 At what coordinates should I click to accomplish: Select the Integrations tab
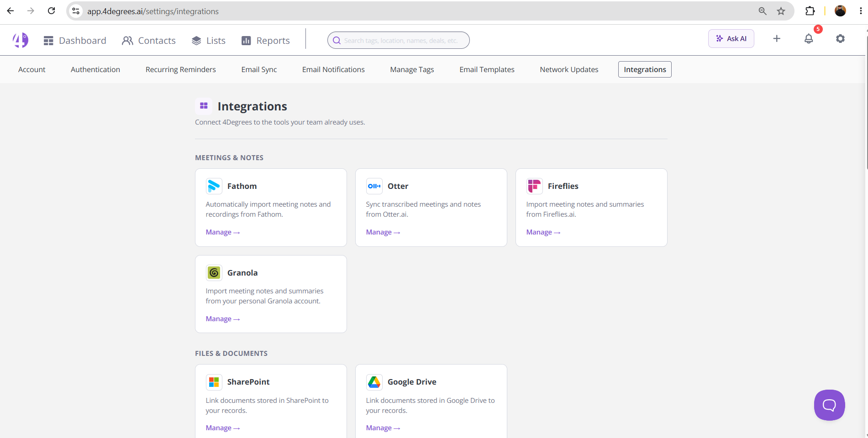click(x=645, y=69)
